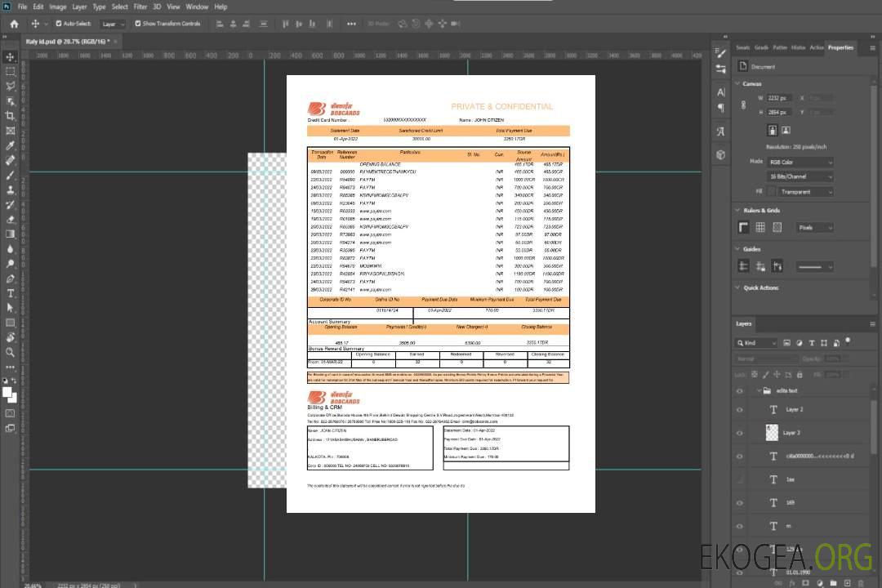Filter layers by type (T) icon
882x588 pixels.
(812, 343)
